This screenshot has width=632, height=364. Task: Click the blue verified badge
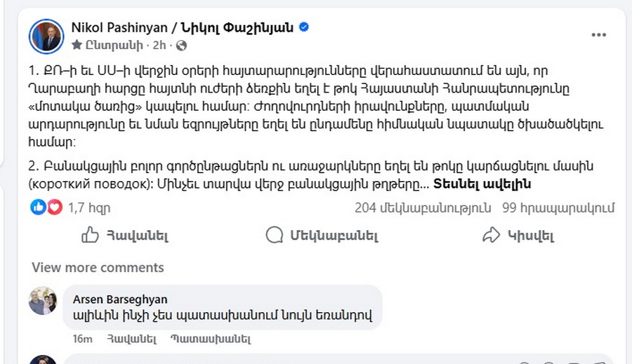click(304, 27)
